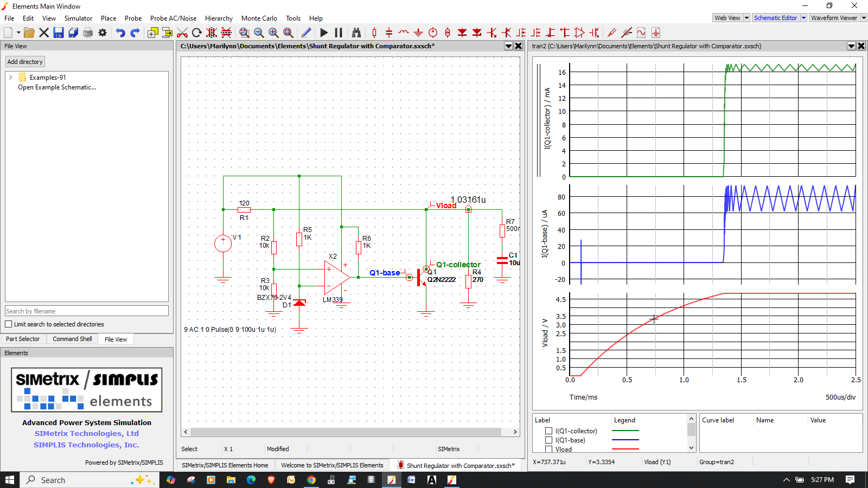The image size is (868, 488).
Task: Run the simulation with the play icon
Action: 324,33
